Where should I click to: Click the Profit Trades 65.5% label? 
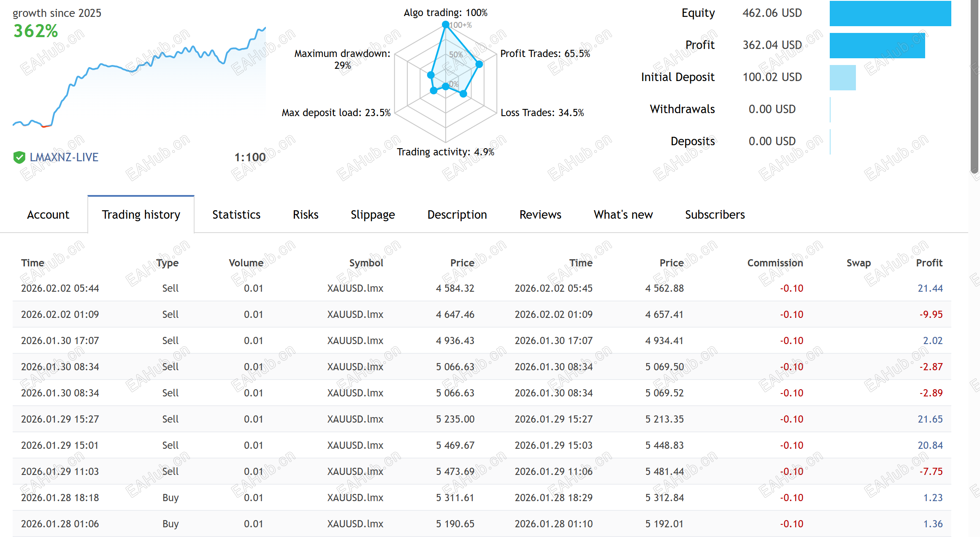click(x=545, y=54)
